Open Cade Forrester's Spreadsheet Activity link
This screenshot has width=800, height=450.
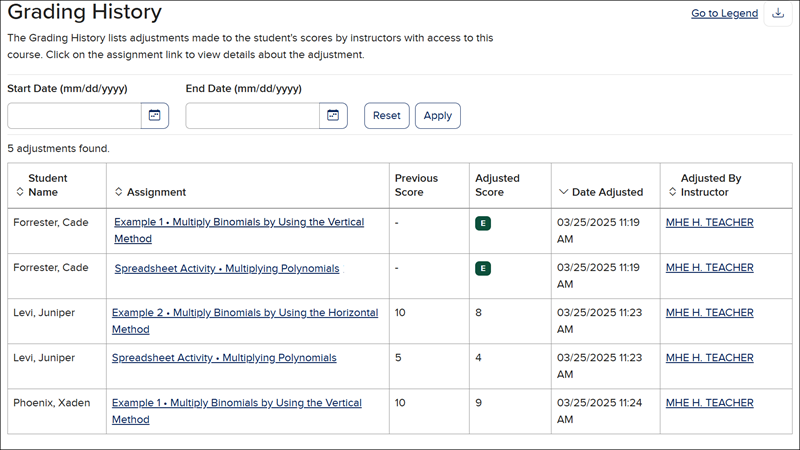[226, 268]
